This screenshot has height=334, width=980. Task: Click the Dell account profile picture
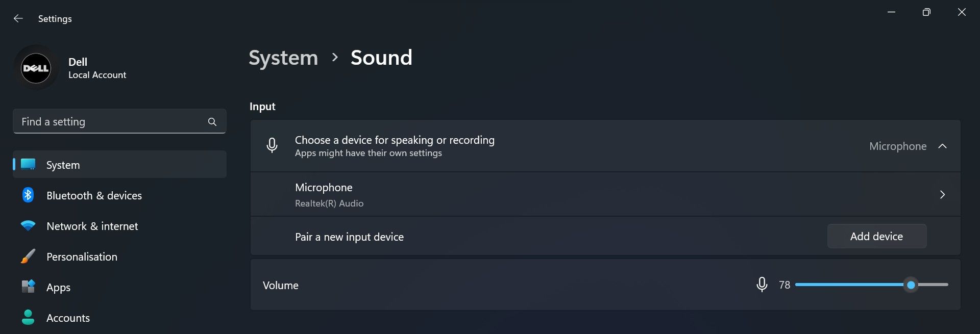[36, 68]
